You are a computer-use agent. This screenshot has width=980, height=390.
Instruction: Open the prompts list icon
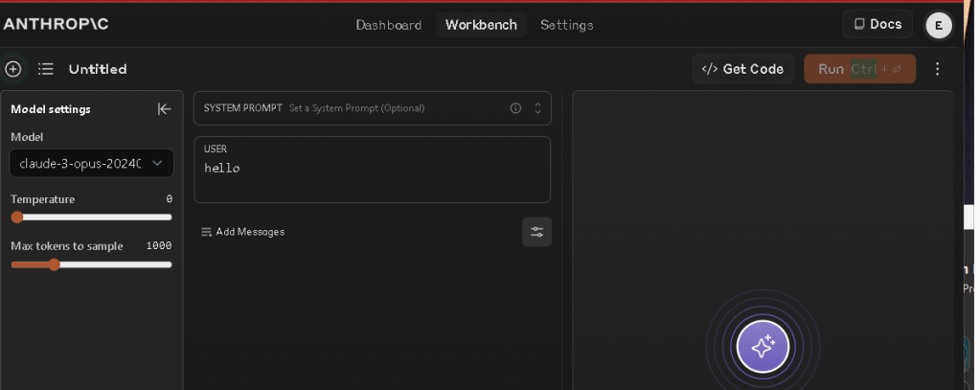[46, 69]
